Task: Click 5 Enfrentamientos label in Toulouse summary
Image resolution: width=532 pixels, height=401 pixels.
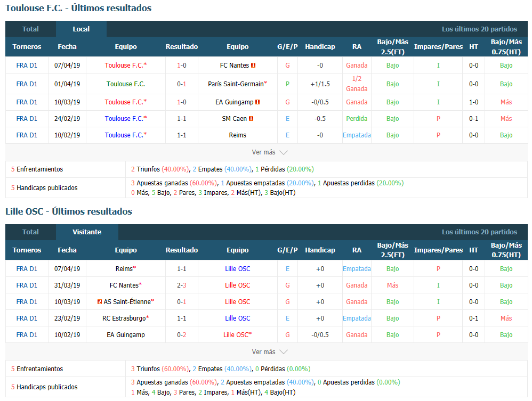Action: (x=37, y=169)
